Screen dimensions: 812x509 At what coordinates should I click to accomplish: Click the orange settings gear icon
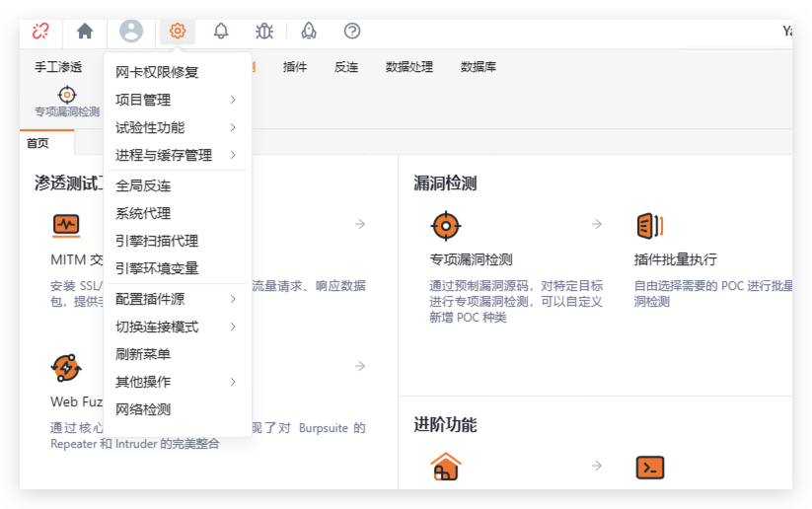(178, 31)
